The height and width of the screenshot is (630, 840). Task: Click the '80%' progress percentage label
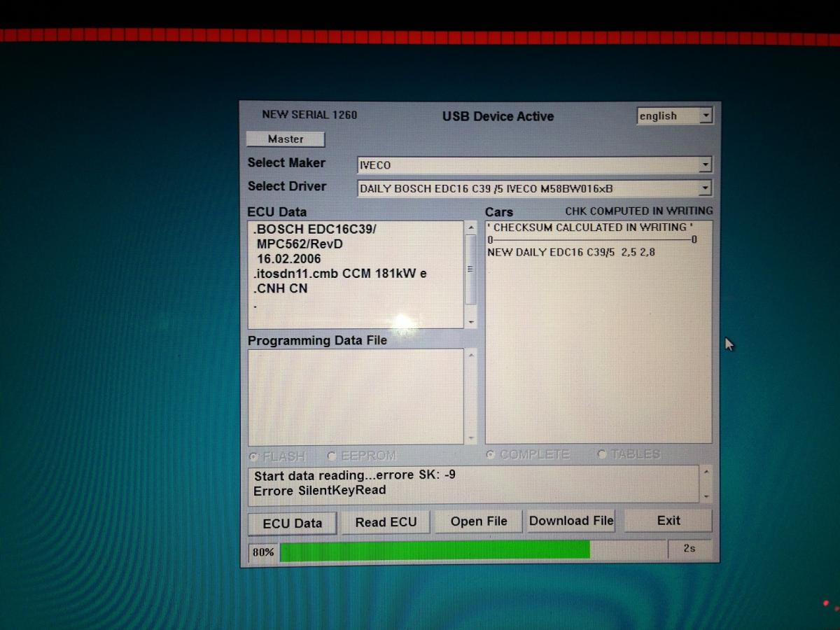click(263, 552)
